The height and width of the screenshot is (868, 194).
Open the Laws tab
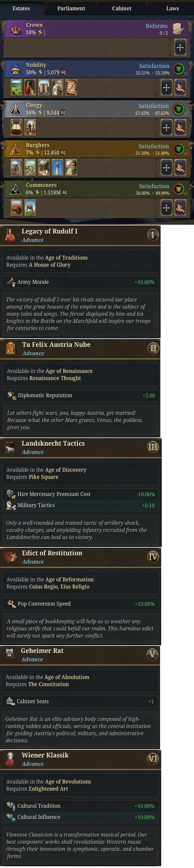click(172, 8)
